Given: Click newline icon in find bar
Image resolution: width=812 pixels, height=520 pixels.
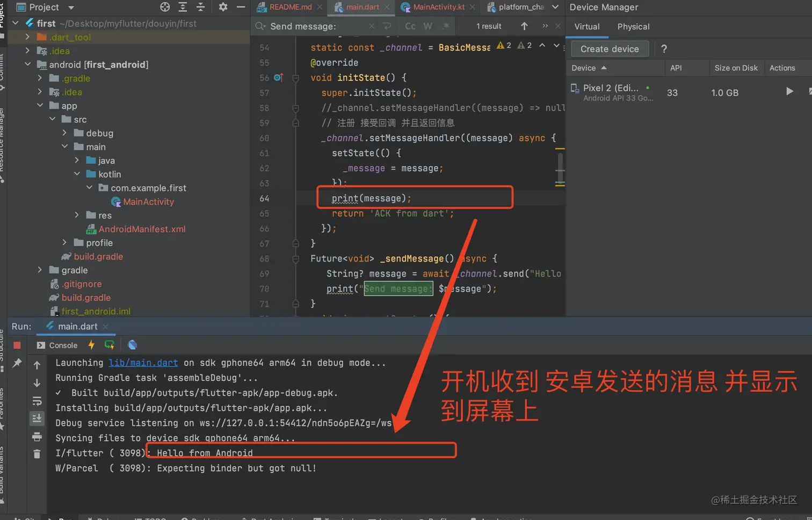Looking at the screenshot, I should coord(387,26).
